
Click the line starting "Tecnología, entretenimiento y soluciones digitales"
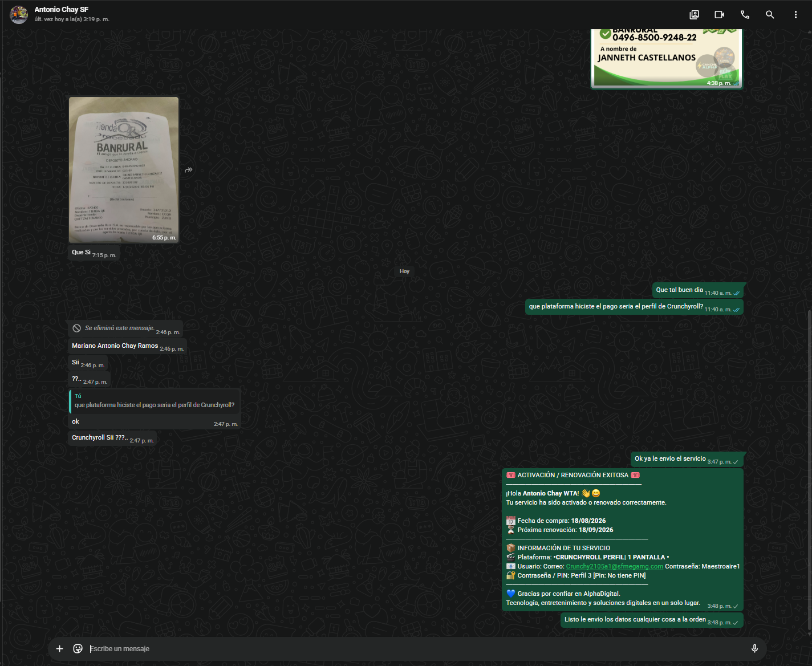(603, 603)
